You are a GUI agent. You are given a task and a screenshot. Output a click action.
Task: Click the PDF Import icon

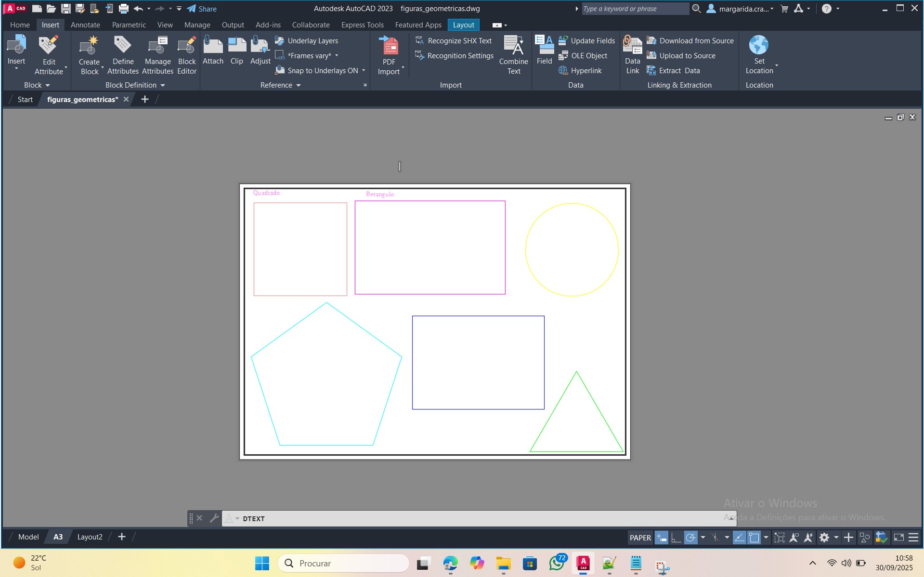[x=389, y=47]
